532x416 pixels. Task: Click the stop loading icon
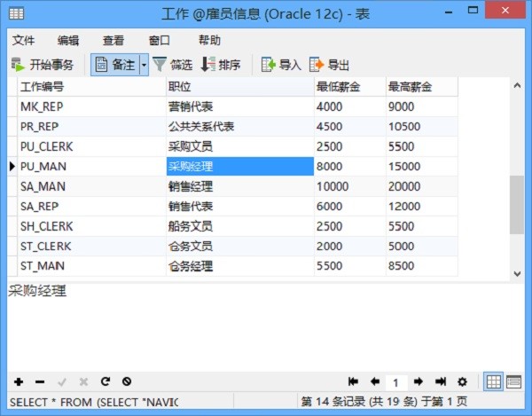(x=127, y=381)
